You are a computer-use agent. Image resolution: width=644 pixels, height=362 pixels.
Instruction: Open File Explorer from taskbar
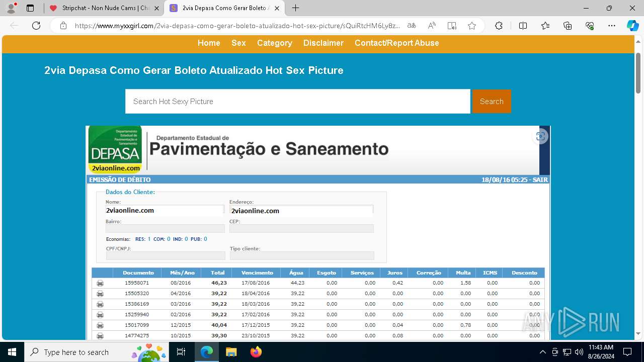coord(231,352)
